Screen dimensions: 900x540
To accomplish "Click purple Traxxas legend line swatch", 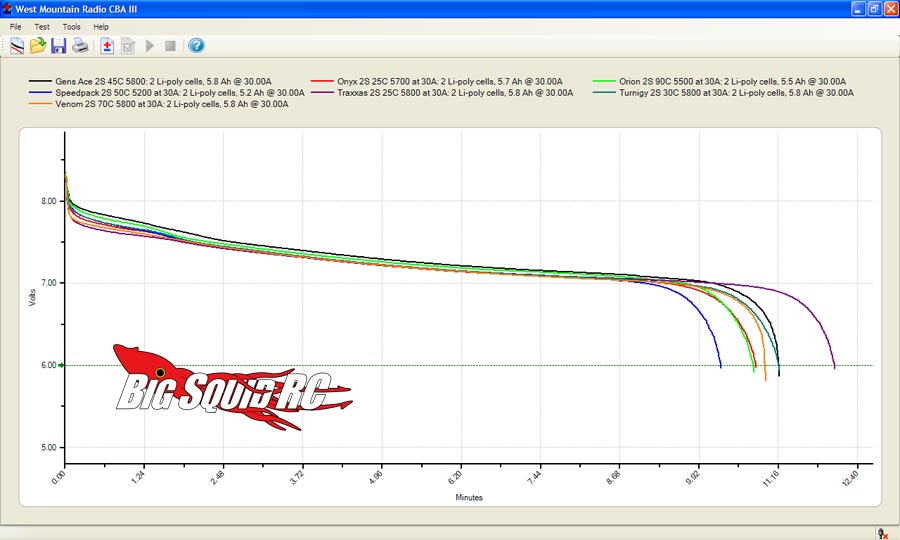I will [322, 92].
